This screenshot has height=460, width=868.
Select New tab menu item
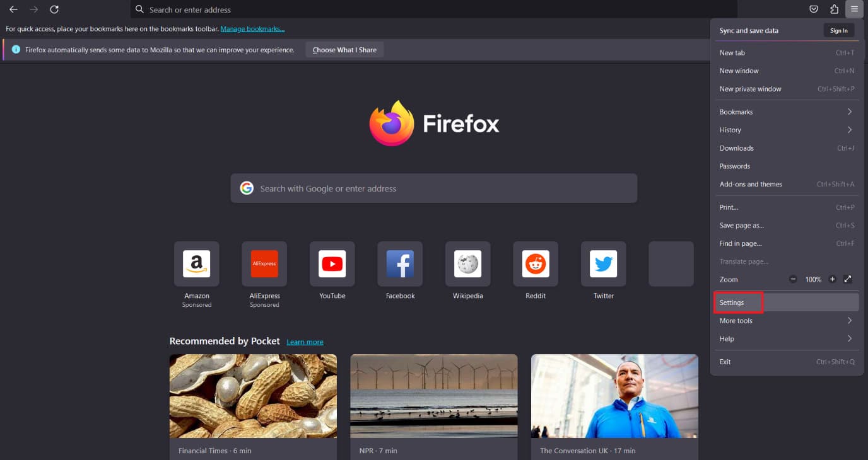pyautogui.click(x=786, y=53)
